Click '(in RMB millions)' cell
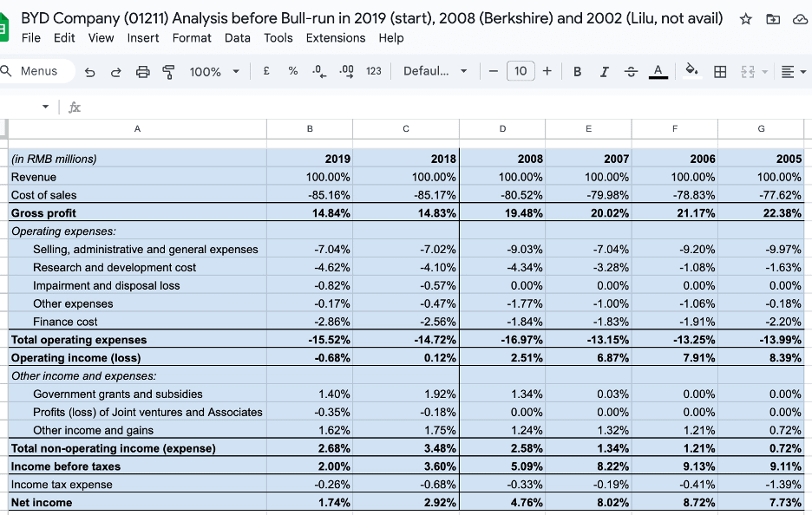The width and height of the screenshot is (812, 515). pyautogui.click(x=137, y=159)
